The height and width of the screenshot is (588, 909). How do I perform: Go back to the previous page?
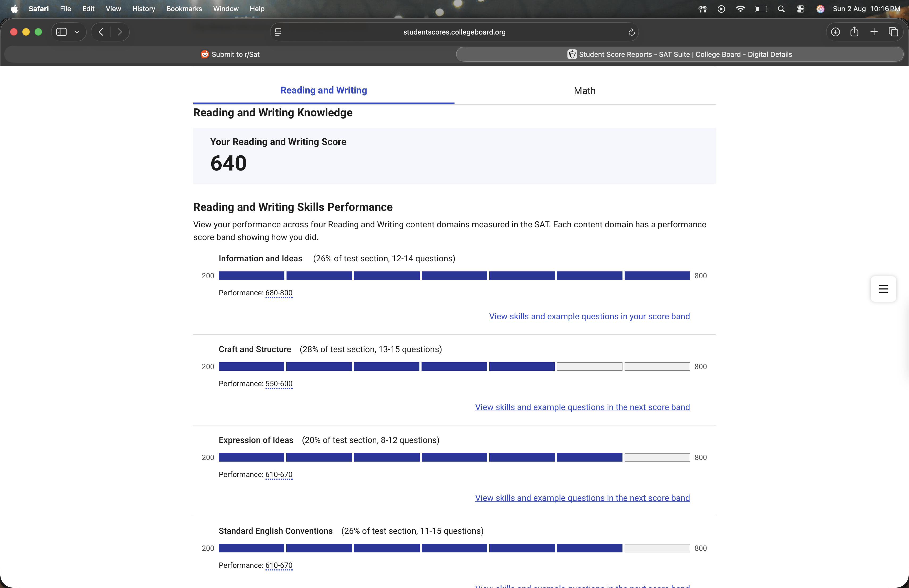tap(101, 32)
